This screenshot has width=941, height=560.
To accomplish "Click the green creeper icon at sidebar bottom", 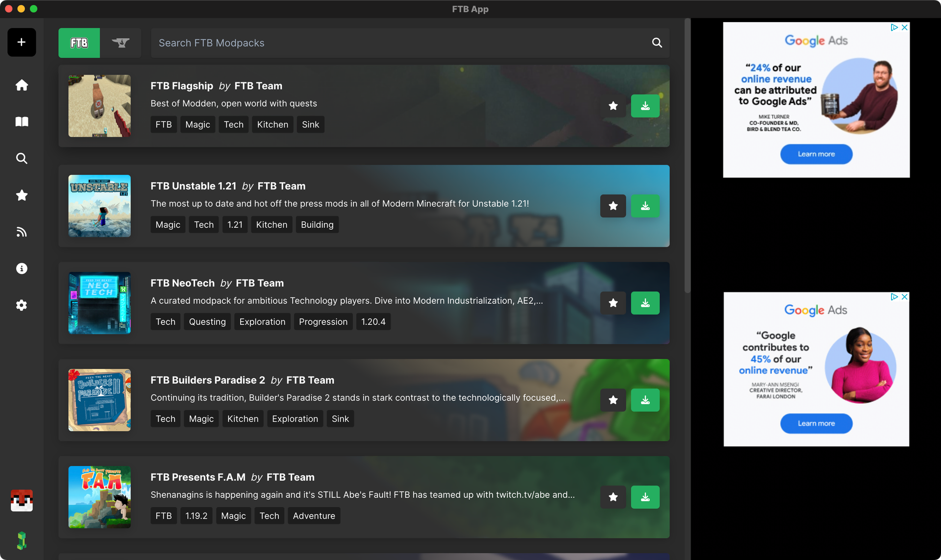I will point(22,541).
